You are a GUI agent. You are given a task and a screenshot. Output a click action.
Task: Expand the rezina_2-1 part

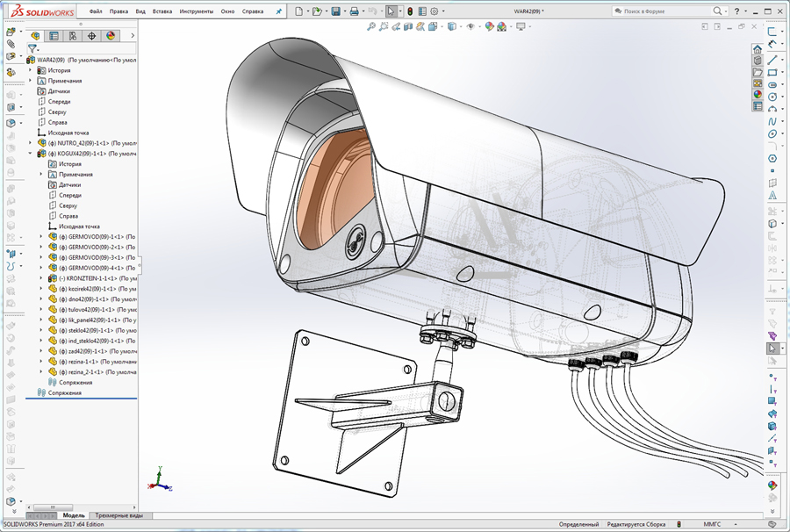click(41, 372)
